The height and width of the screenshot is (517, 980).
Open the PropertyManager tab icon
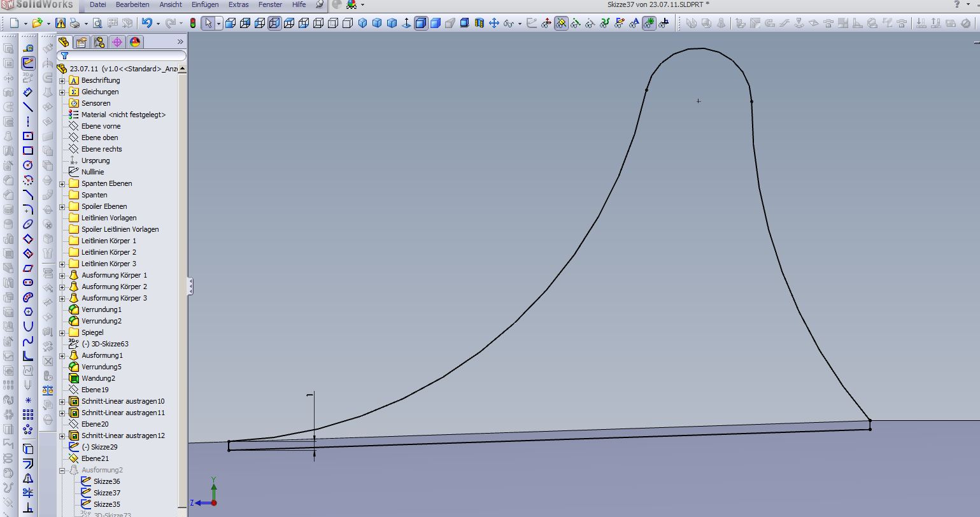click(82, 43)
